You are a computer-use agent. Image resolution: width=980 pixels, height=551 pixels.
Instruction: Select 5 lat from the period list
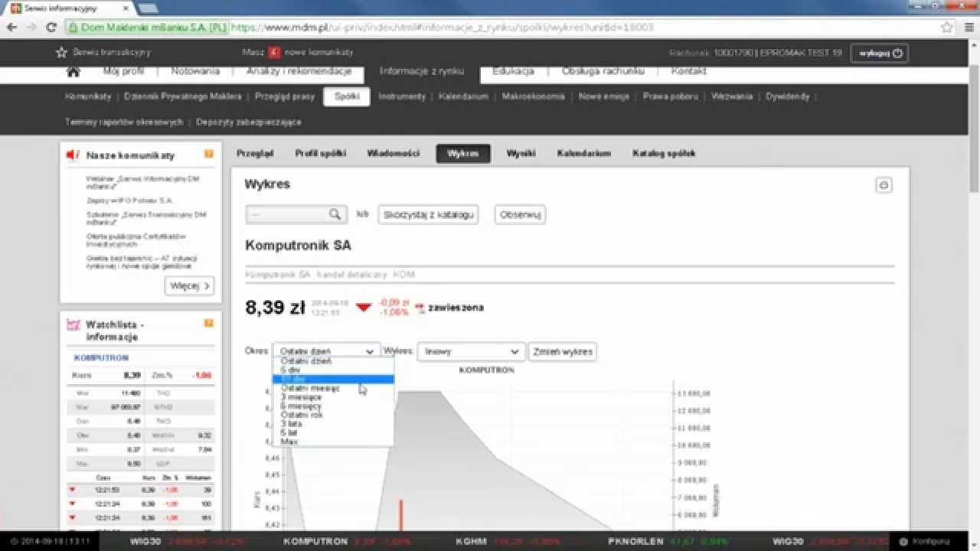click(334, 433)
